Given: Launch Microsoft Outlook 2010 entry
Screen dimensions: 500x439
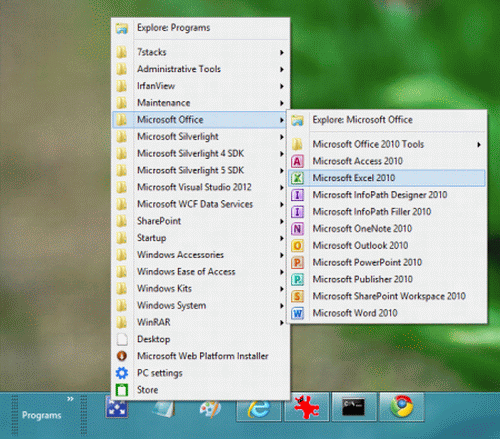Looking at the screenshot, I should tap(387, 246).
